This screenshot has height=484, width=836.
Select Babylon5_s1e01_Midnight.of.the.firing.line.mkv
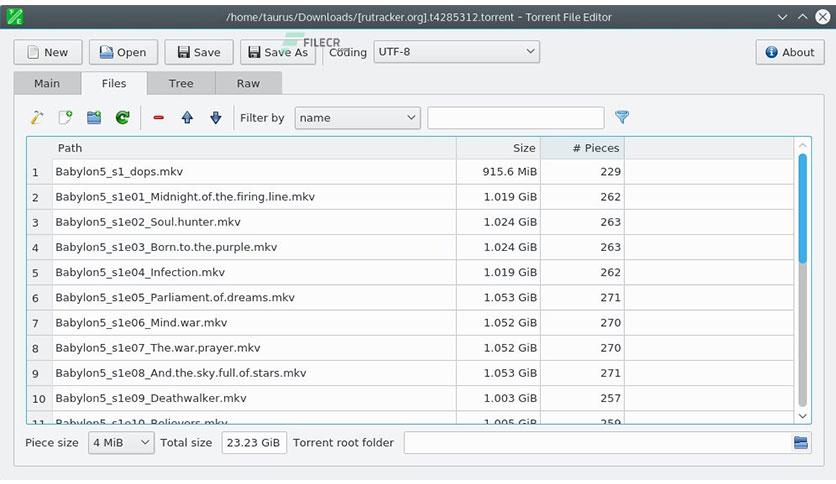(x=254, y=197)
